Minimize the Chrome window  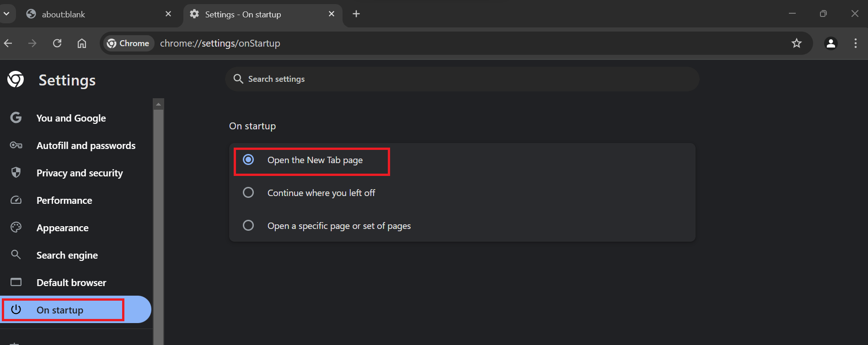coord(793,14)
